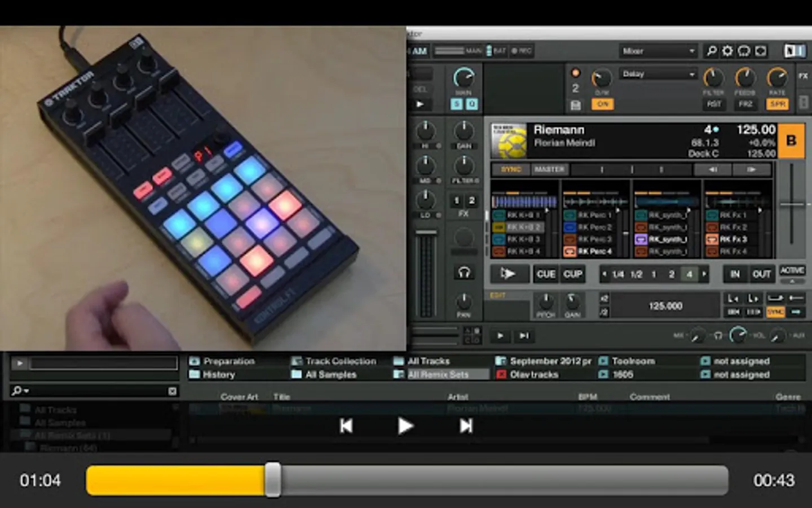
Task: Open Traktor preferences gear icon
Action: tap(728, 51)
